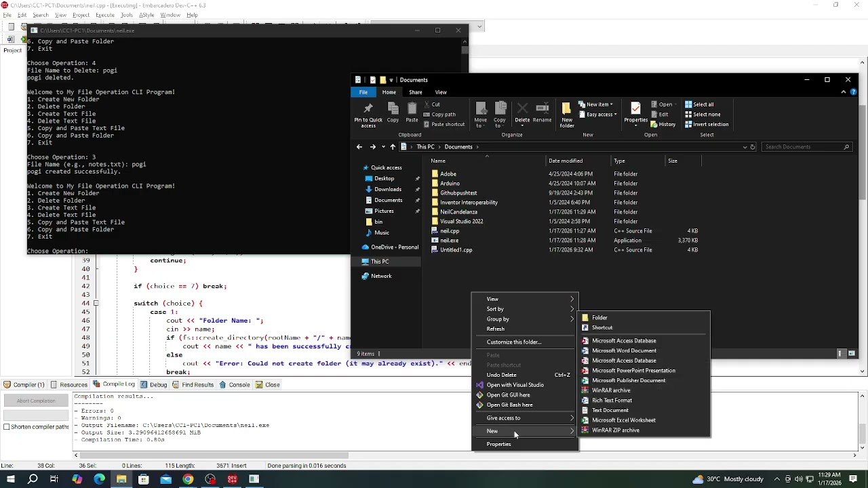
Task: Click Cut in the Clipboard group
Action: [431, 104]
